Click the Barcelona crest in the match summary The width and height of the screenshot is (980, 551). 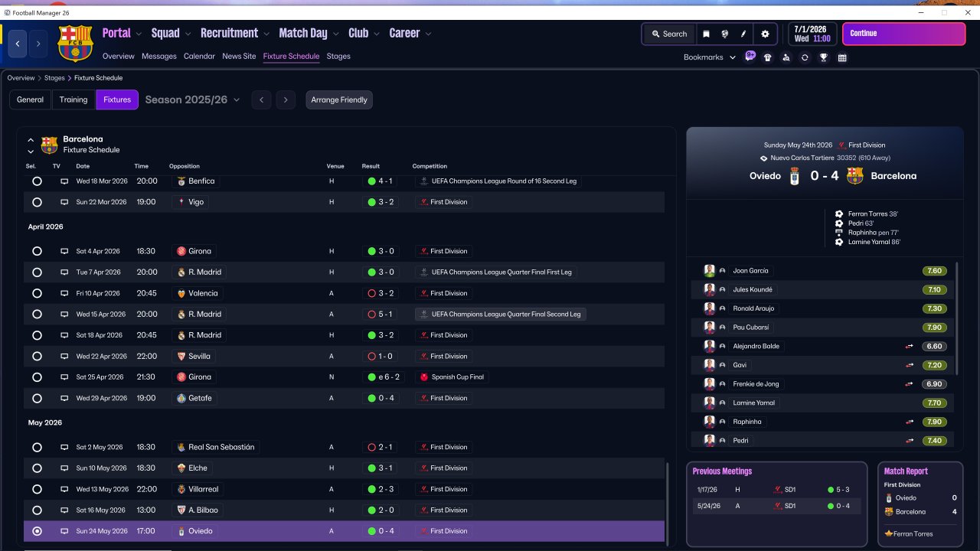coord(855,176)
